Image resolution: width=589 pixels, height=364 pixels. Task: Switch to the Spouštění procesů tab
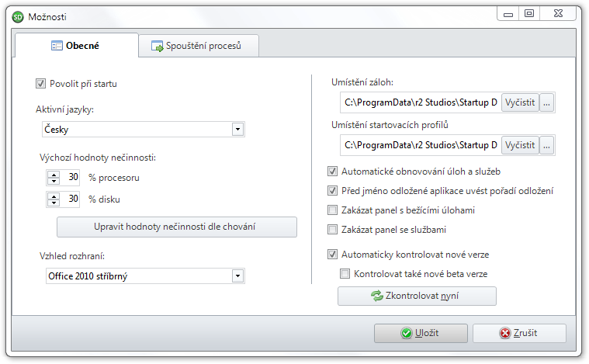click(x=199, y=46)
